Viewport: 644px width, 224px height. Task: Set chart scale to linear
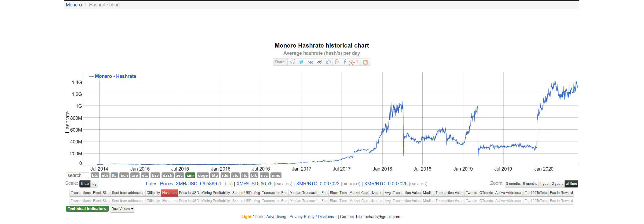[x=85, y=184]
